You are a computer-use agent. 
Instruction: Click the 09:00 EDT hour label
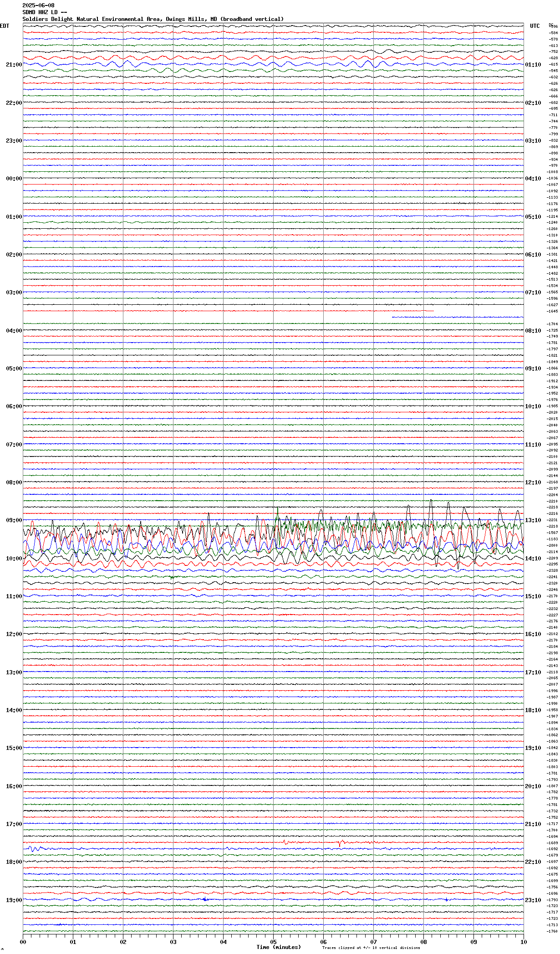[14, 520]
